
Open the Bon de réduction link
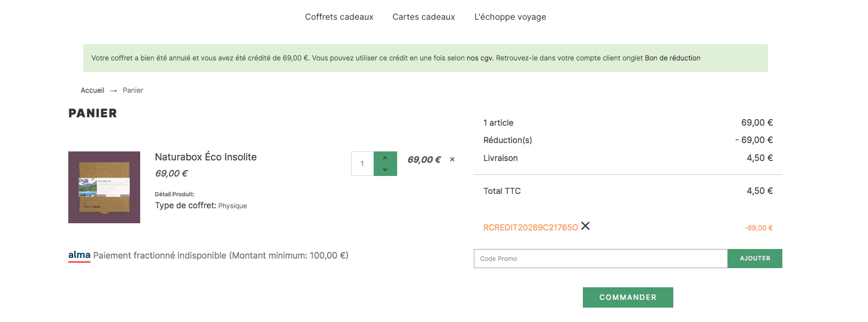(x=672, y=58)
